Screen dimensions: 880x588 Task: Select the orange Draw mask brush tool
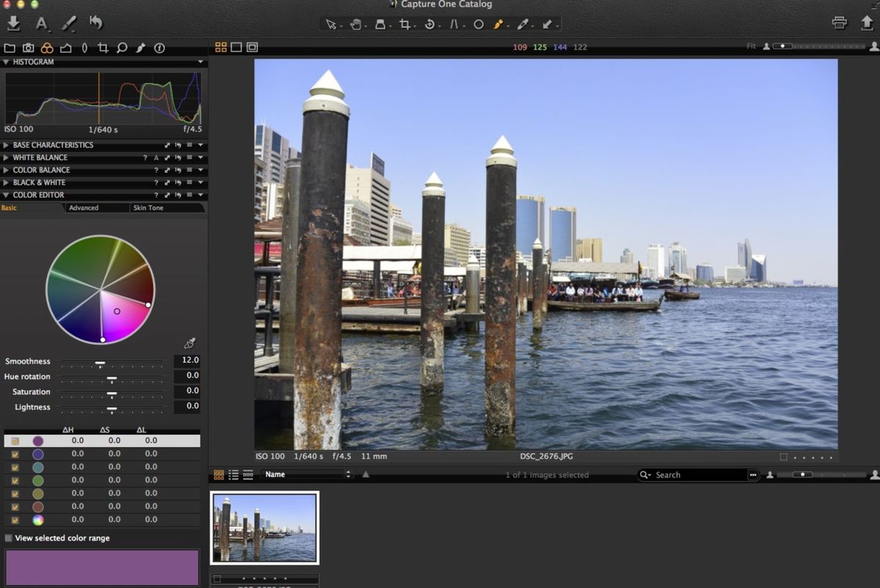(x=499, y=24)
